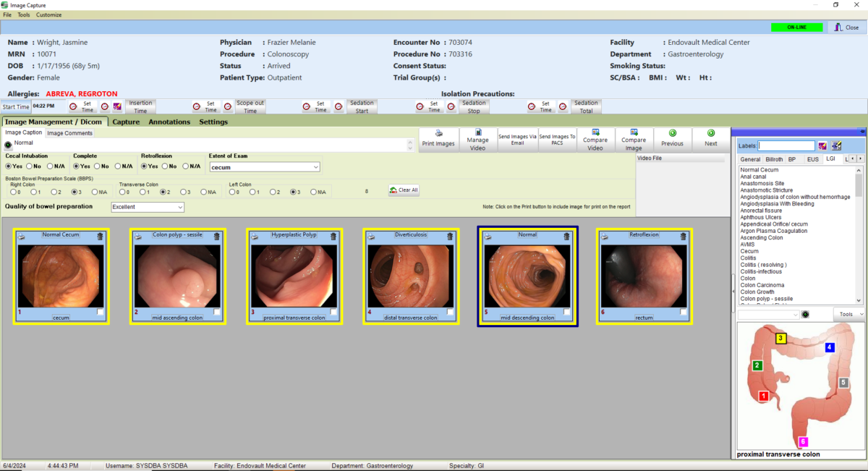Click the Previous image navigation icon
The width and height of the screenshot is (868, 471).
click(x=672, y=139)
